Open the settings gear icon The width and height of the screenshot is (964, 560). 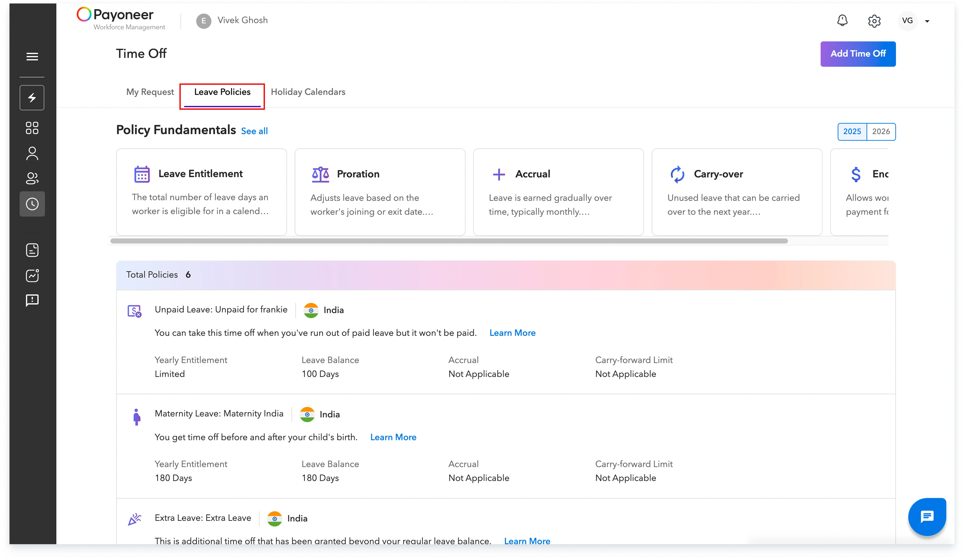tap(874, 21)
